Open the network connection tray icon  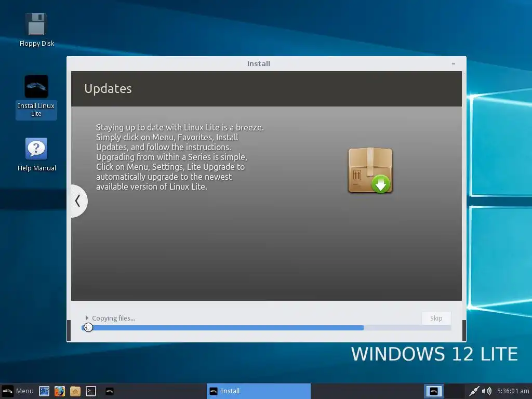click(474, 391)
